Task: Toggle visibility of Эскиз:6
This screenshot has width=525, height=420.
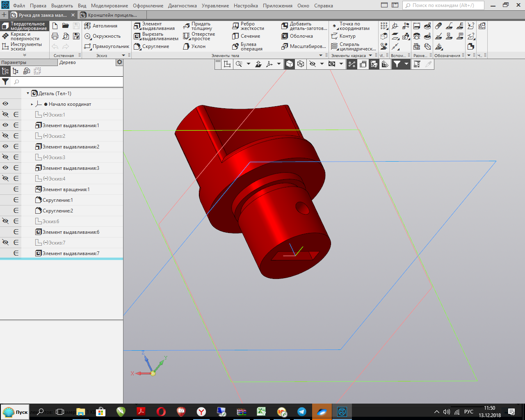Action: click(x=5, y=221)
